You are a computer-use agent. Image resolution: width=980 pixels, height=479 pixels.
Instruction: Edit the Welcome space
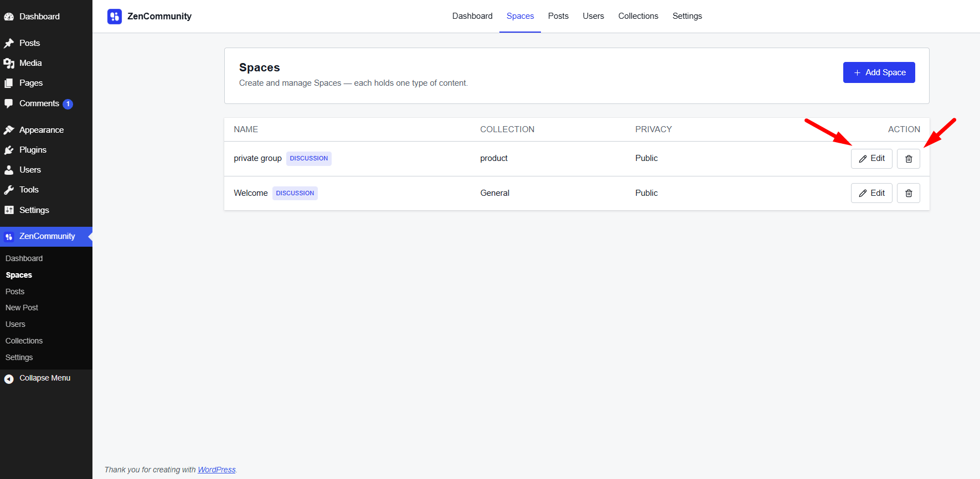pos(871,193)
